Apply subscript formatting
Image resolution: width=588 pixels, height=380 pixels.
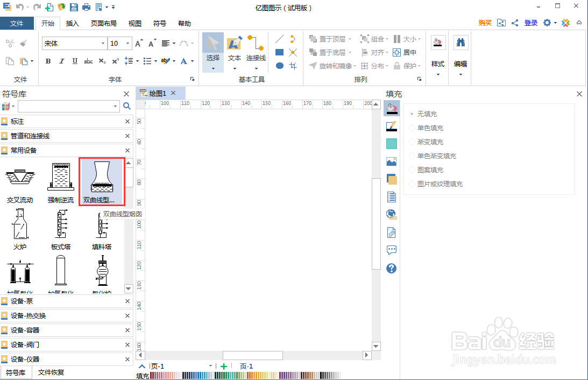pos(102,61)
